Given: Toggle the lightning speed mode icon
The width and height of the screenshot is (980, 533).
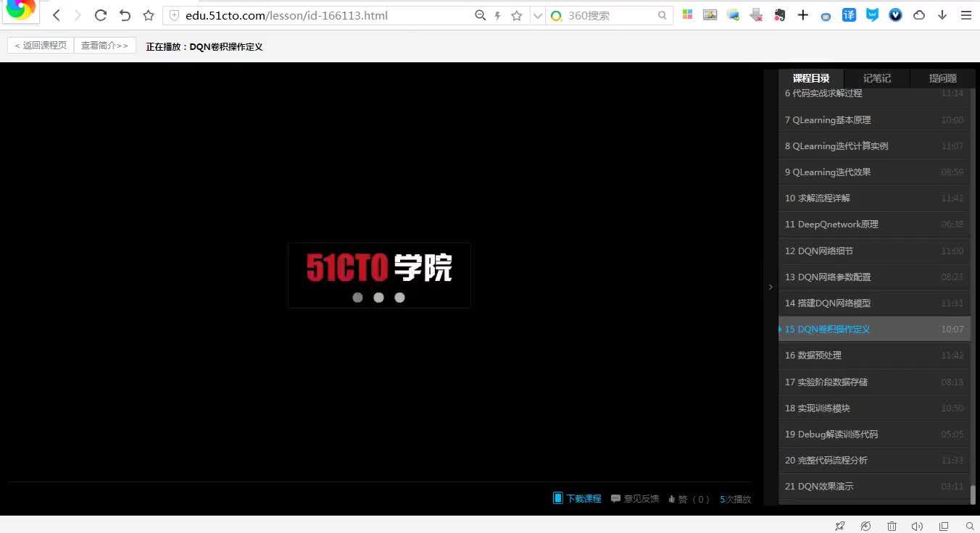Looking at the screenshot, I should point(498,15).
